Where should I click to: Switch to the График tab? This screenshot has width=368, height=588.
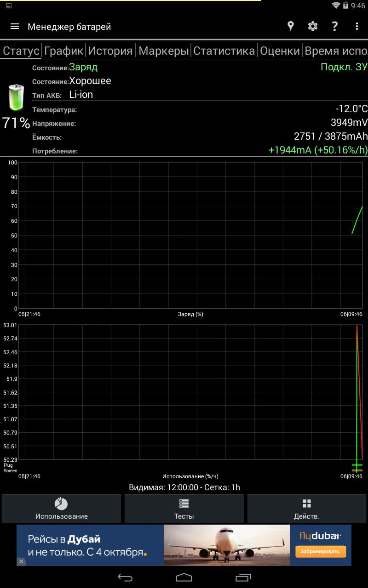pyautogui.click(x=63, y=51)
